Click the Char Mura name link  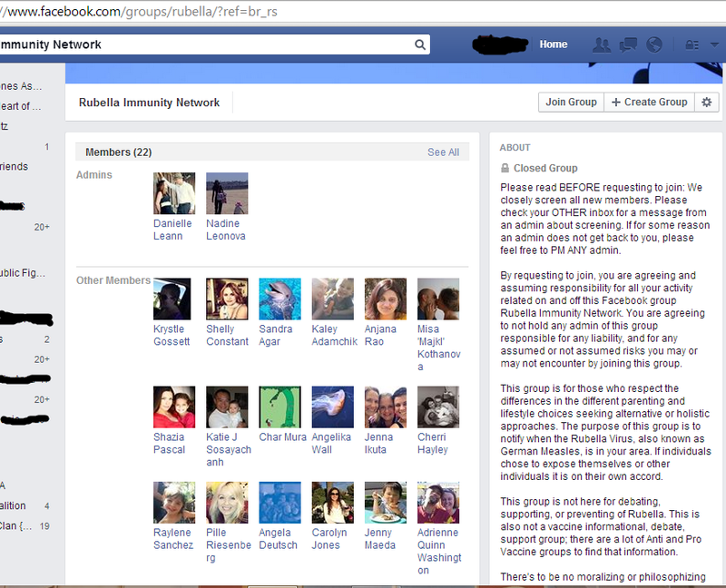[282, 437]
